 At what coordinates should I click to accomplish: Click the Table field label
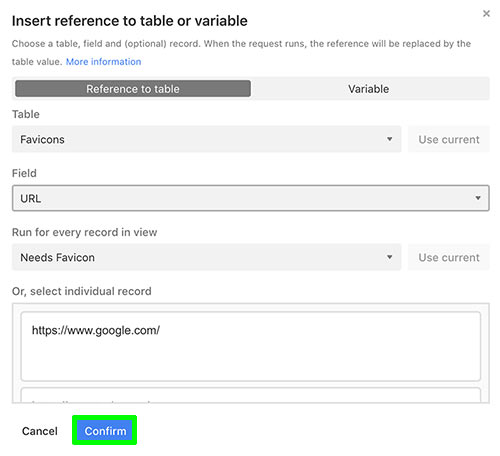coord(26,114)
